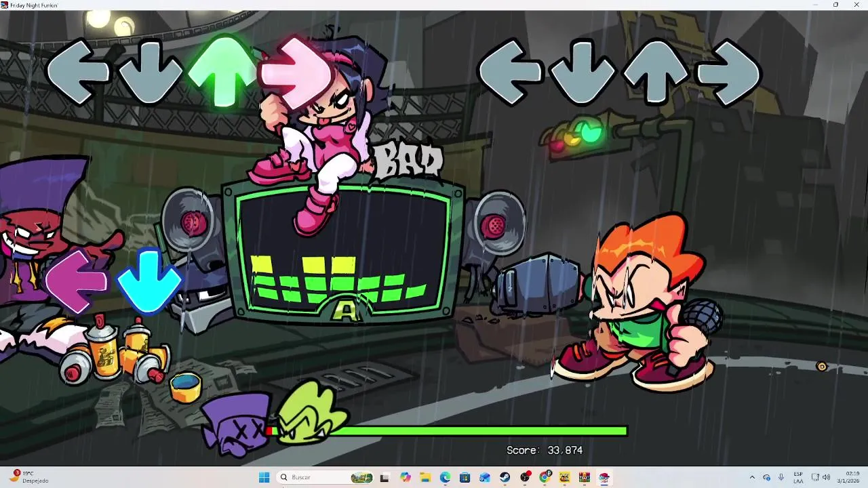Click the scrolling cyan down arrow note

tap(149, 281)
